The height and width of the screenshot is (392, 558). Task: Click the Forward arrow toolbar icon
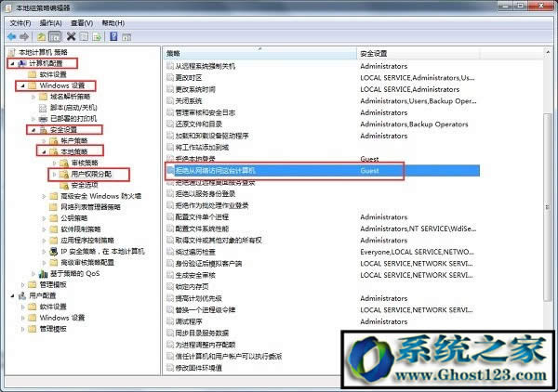(x=24, y=36)
